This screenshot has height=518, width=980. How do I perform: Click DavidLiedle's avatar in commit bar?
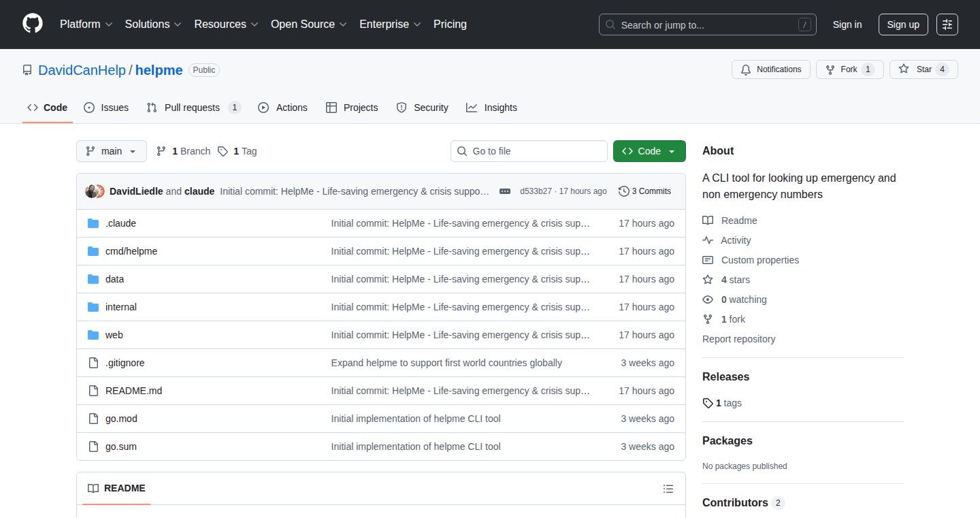91,191
